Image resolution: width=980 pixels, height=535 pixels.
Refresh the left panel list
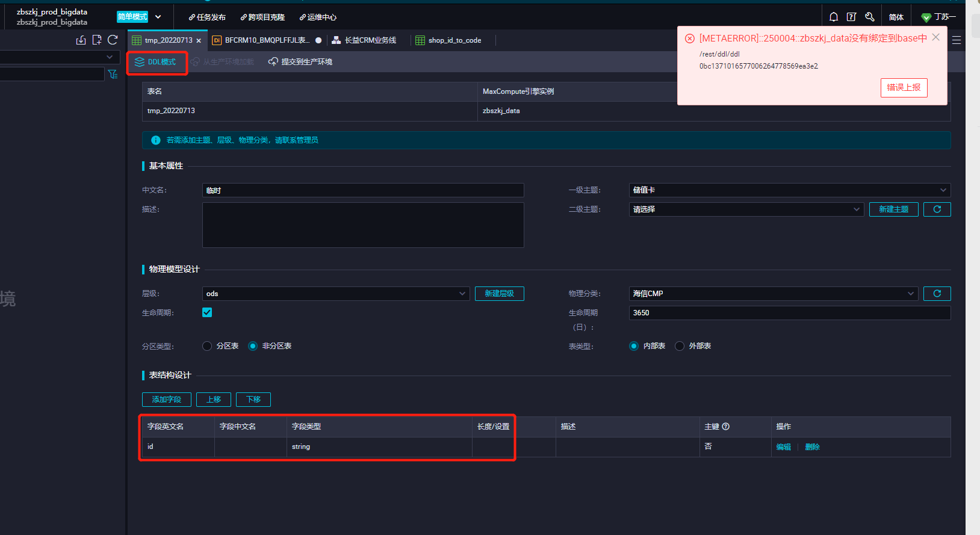coord(113,40)
